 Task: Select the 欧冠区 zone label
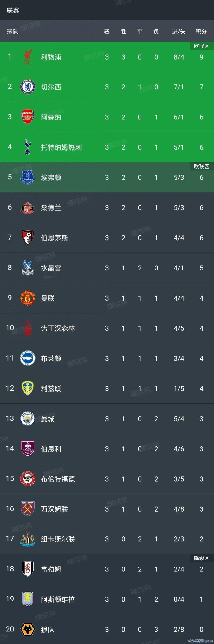pos(201,46)
